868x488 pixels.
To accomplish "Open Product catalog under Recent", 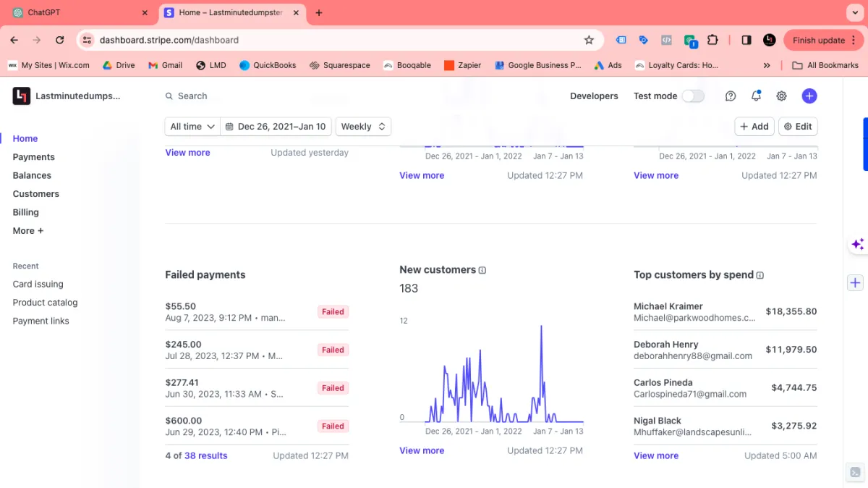I will [45, 303].
